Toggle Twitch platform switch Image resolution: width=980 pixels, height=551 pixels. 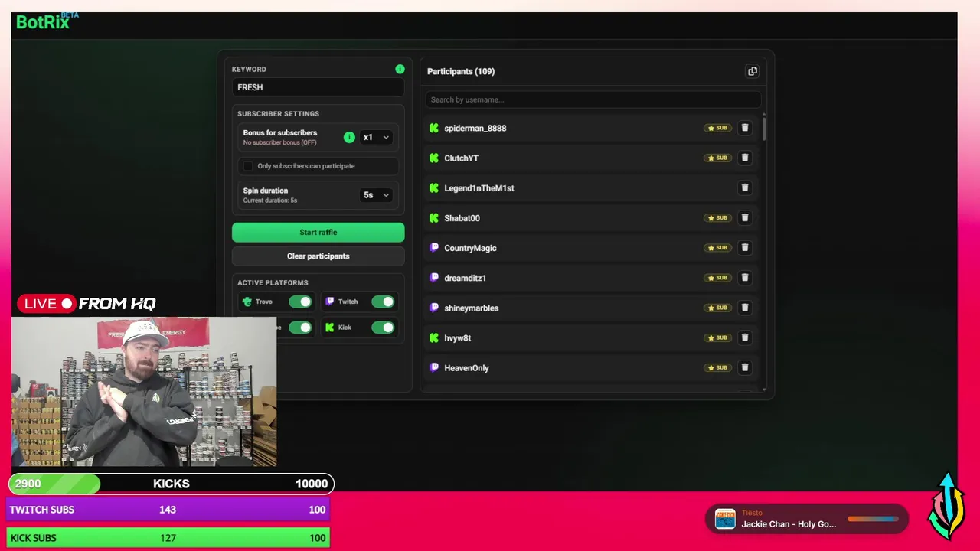(x=383, y=302)
